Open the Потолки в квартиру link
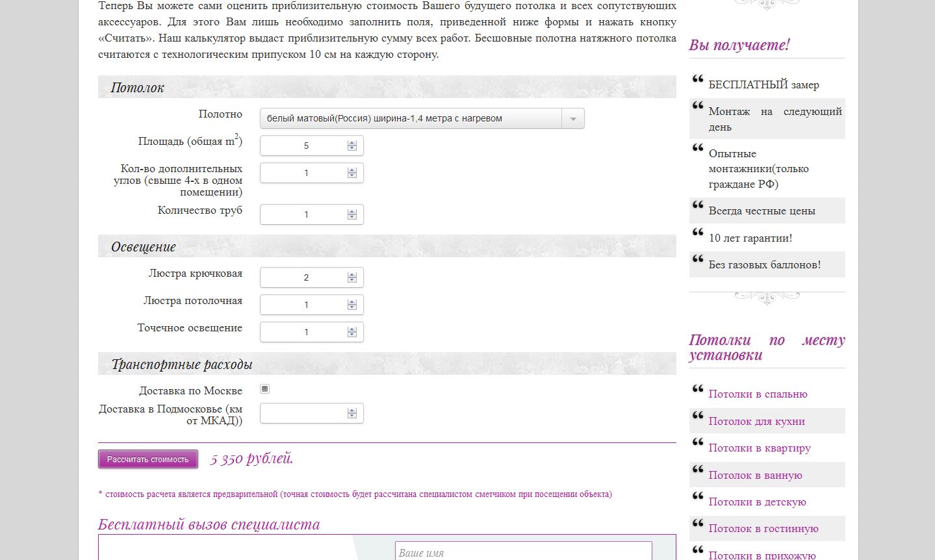 click(x=760, y=448)
